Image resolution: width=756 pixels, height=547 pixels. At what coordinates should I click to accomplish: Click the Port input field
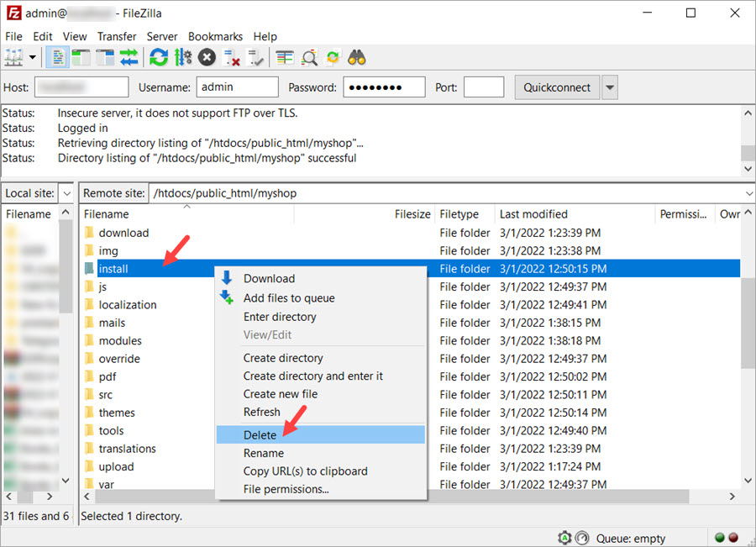[x=484, y=87]
